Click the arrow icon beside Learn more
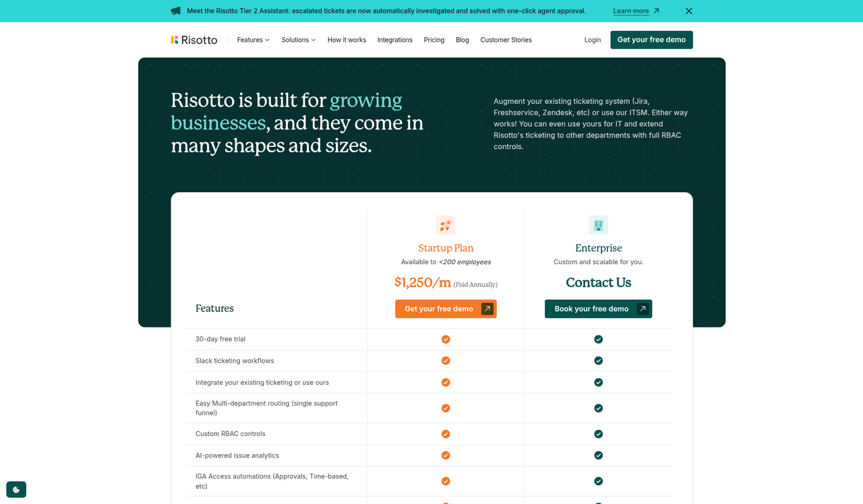This screenshot has width=863, height=504. [x=656, y=11]
